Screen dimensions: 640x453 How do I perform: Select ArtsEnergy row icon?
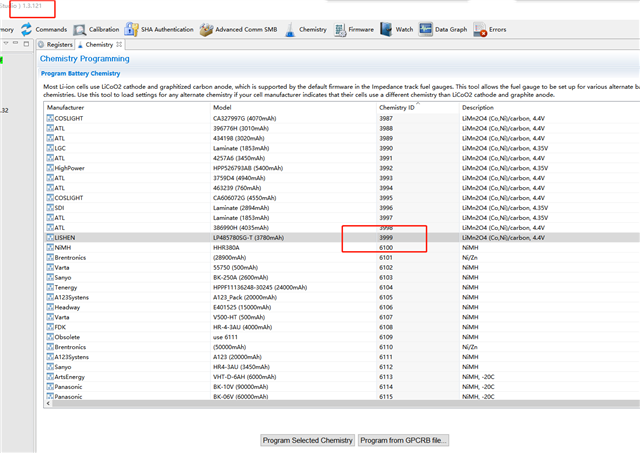pyautogui.click(x=50, y=377)
